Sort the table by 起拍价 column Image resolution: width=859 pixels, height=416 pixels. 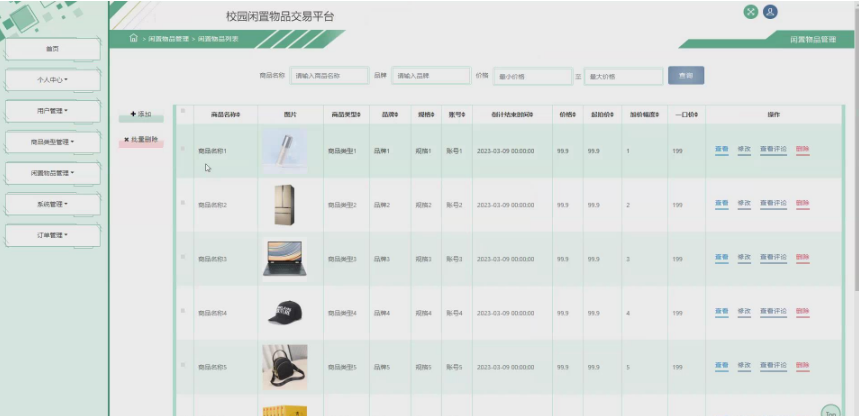click(x=602, y=115)
